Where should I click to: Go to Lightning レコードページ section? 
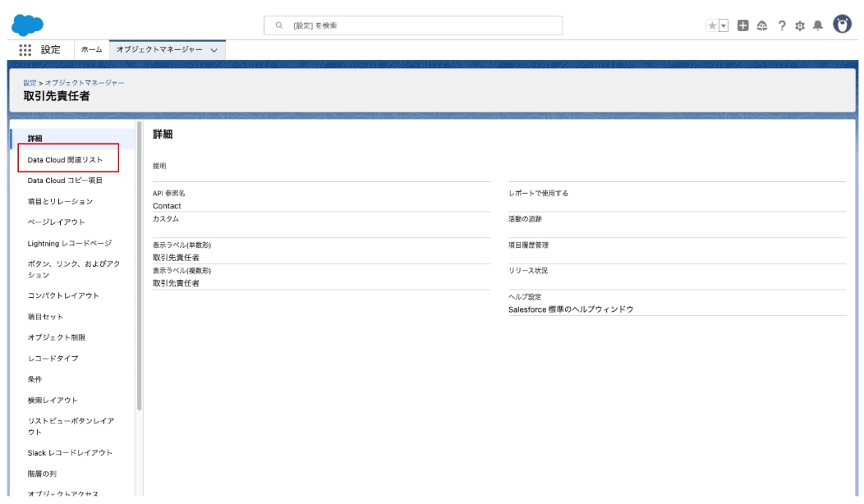[70, 244]
